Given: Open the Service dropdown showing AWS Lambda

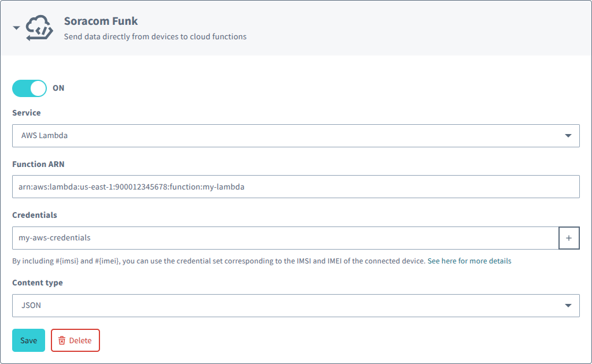Looking at the screenshot, I should [x=296, y=135].
